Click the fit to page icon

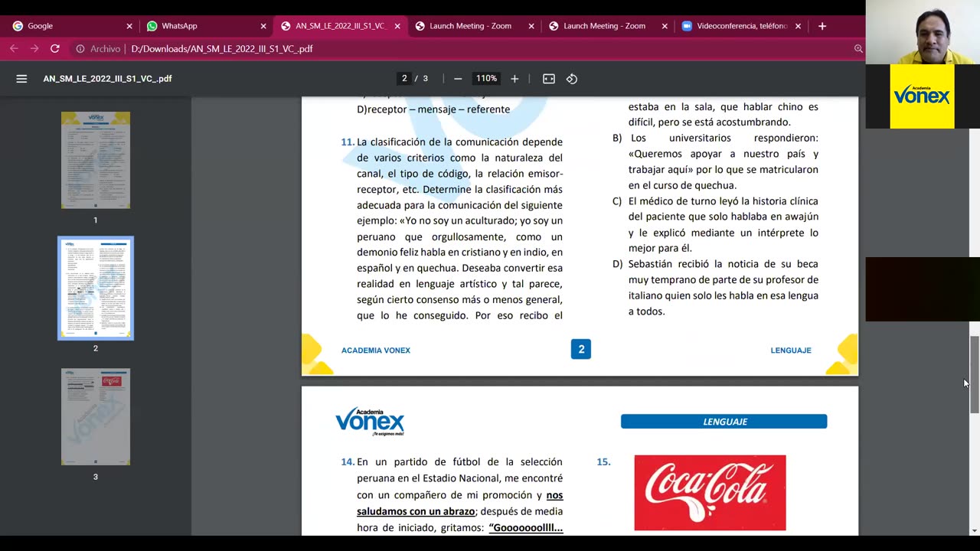(549, 79)
